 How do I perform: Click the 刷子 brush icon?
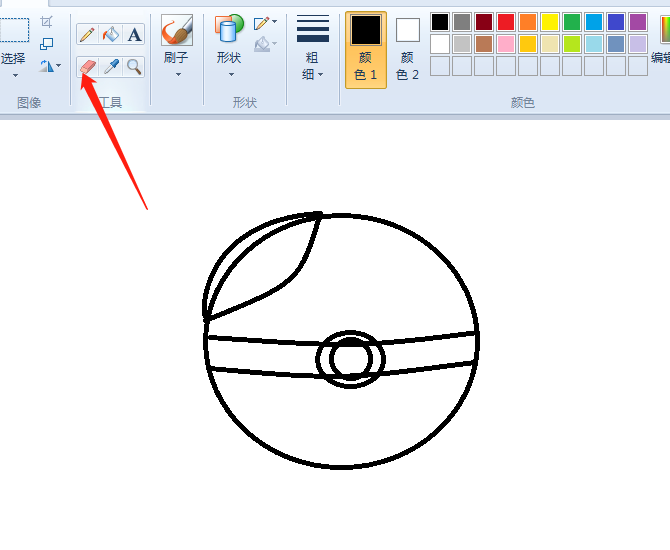(176, 30)
